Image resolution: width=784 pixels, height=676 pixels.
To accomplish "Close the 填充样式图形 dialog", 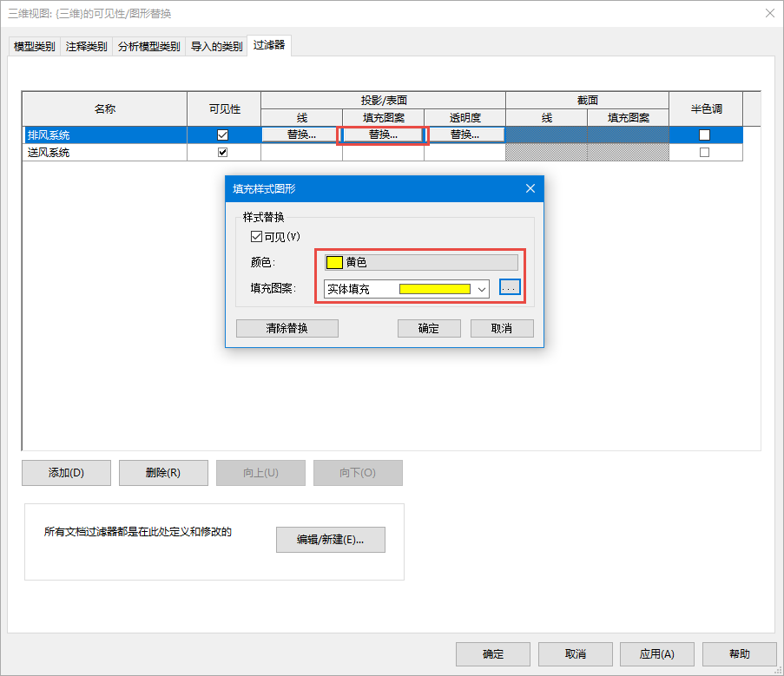I will pos(530,188).
